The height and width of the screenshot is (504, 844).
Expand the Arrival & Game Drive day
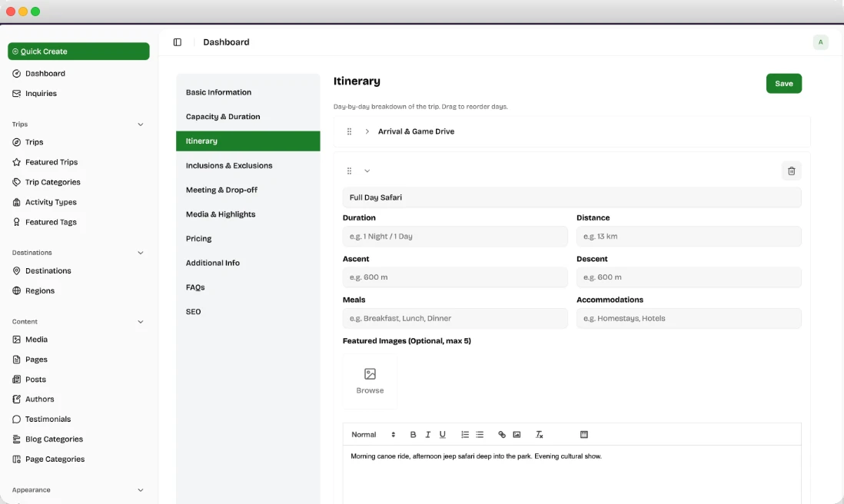pyautogui.click(x=367, y=131)
